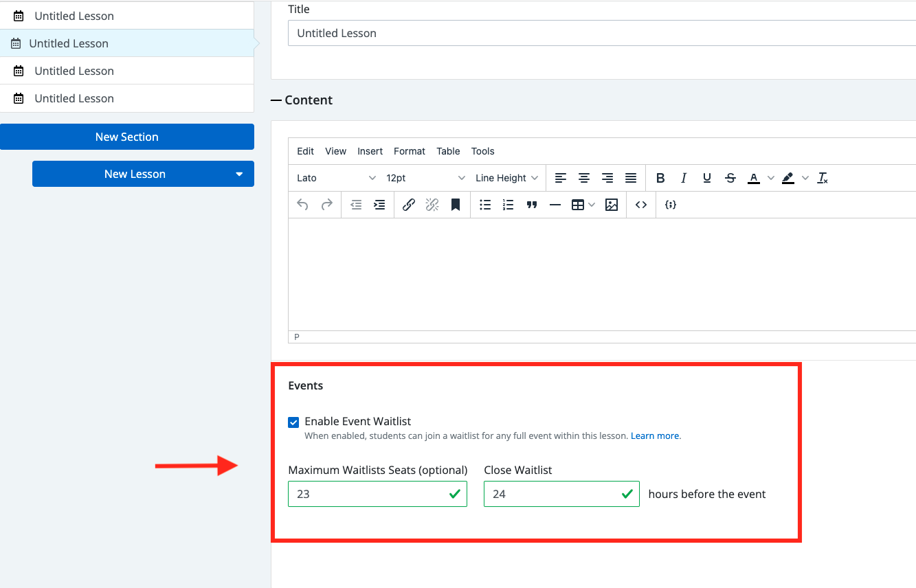
Task: Open the Edit menu
Action: click(x=306, y=151)
